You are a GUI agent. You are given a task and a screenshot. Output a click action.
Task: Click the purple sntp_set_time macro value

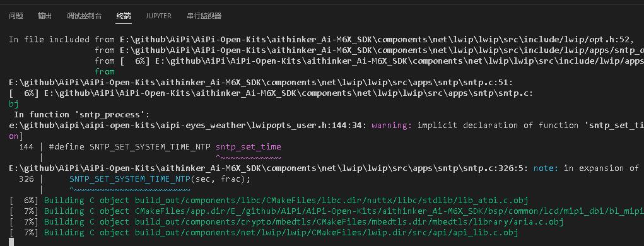tap(249, 146)
